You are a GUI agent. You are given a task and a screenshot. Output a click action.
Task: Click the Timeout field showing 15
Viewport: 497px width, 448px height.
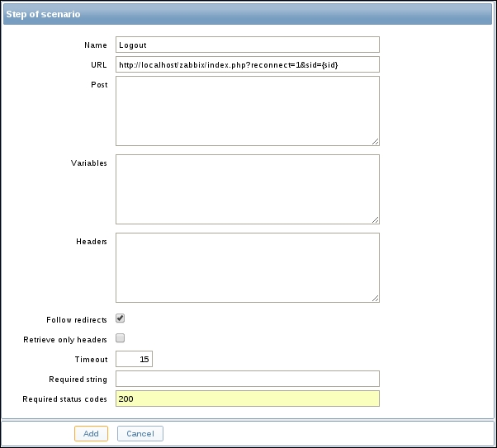pos(134,359)
